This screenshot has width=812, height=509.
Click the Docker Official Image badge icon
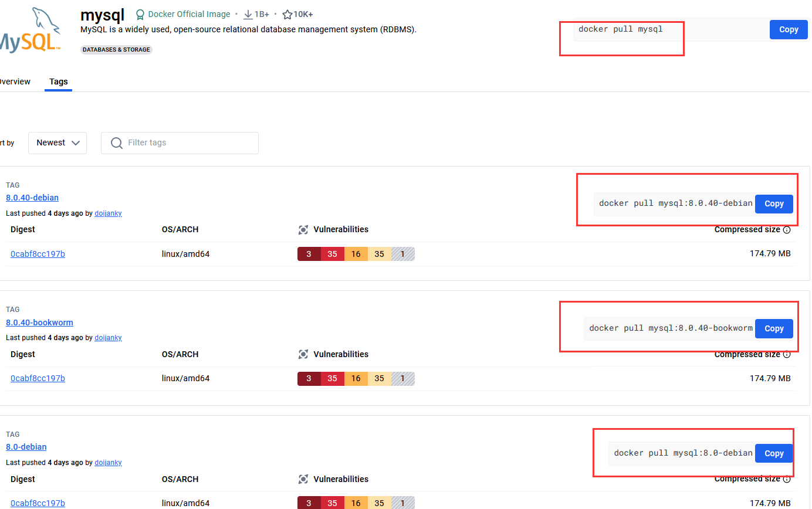click(x=140, y=14)
